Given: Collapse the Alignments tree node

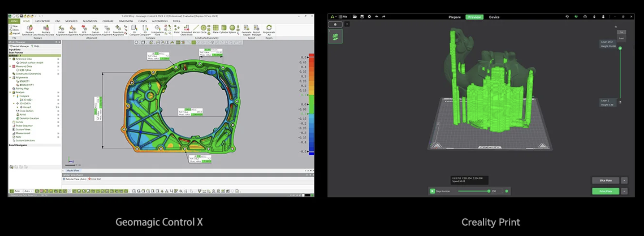Looking at the screenshot, I should click(x=10, y=78).
